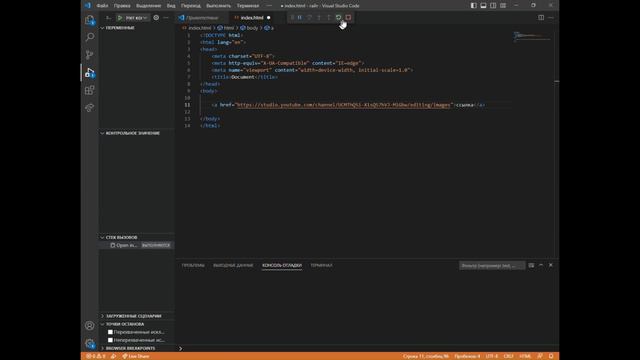Open the Explorer view in activity bar
The height and width of the screenshot is (360, 640).
[89, 20]
